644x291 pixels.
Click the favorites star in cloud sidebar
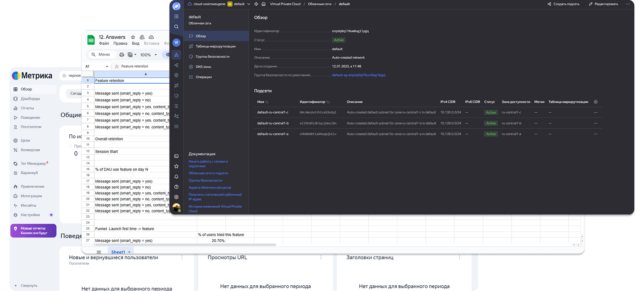(x=176, y=166)
